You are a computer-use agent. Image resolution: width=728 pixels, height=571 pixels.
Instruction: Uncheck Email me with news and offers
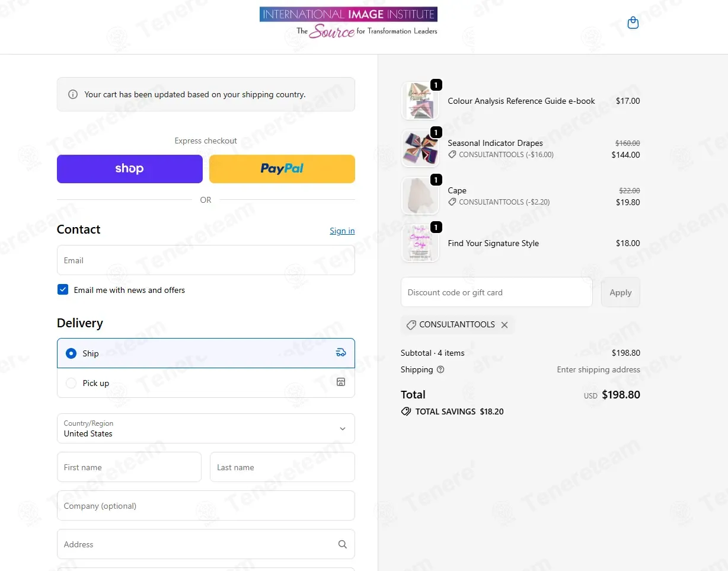click(63, 290)
